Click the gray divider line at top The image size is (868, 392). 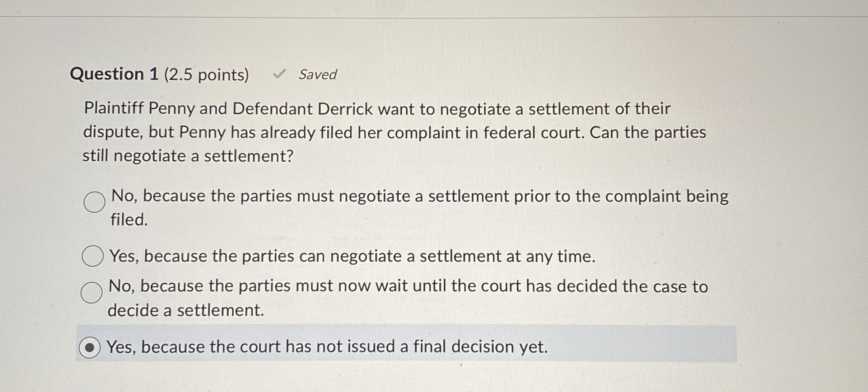pyautogui.click(x=431, y=16)
